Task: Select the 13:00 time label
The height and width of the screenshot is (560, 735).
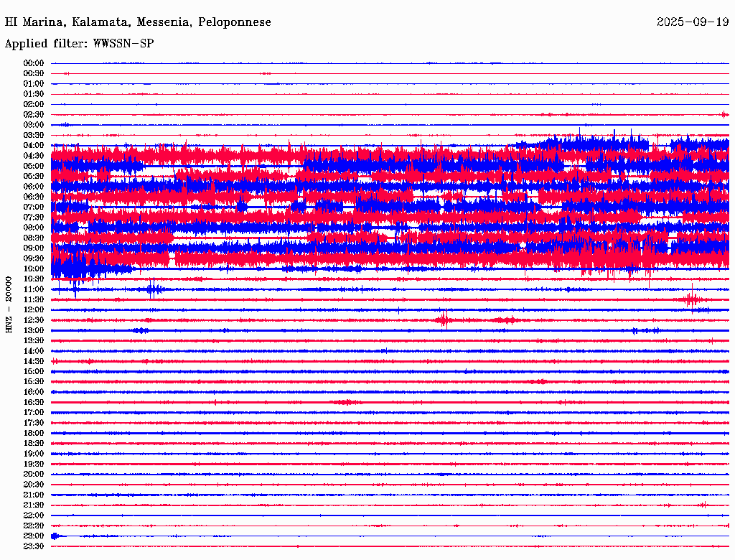Action: tap(34, 331)
